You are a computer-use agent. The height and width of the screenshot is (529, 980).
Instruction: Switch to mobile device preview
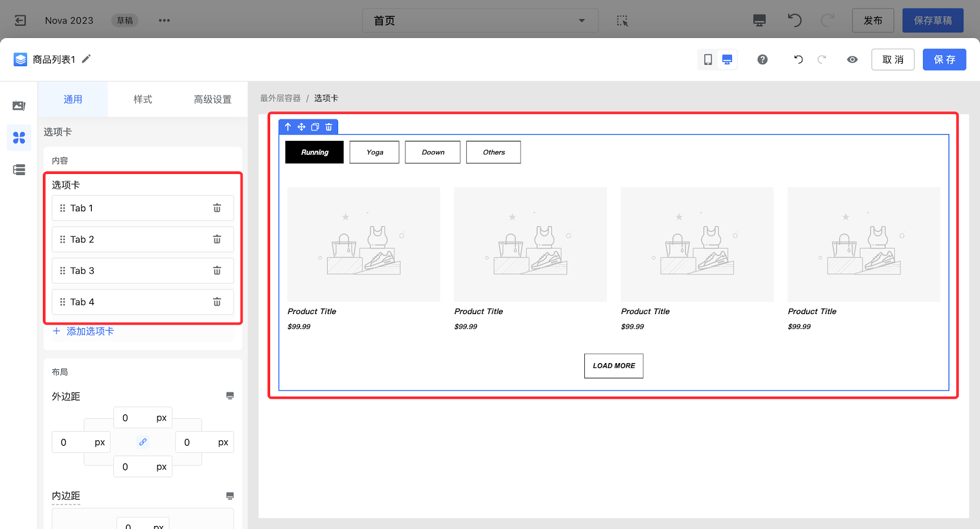707,59
